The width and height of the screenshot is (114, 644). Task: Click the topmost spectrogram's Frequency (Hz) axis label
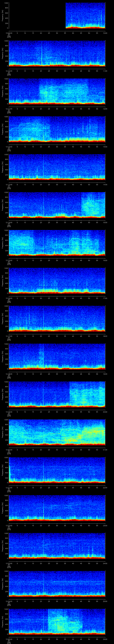tap(3, 16)
